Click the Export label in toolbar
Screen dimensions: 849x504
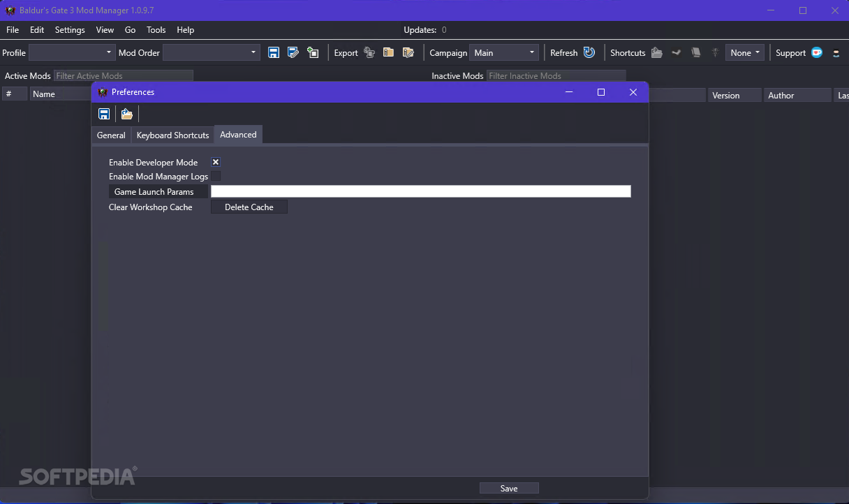click(x=346, y=53)
